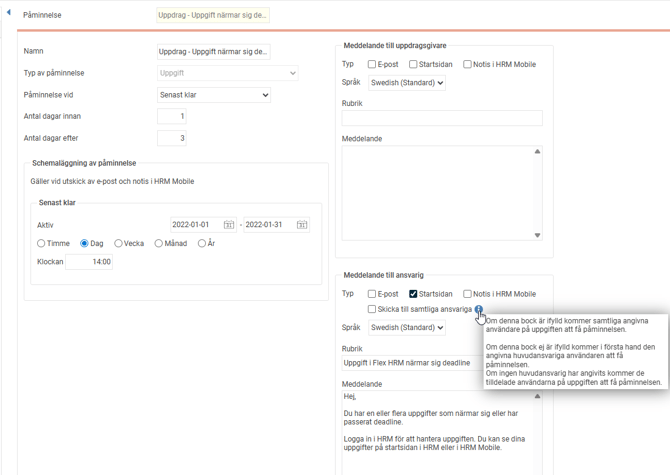Select the Timme radio option
Viewport: 670px width, 475px height.
41,243
